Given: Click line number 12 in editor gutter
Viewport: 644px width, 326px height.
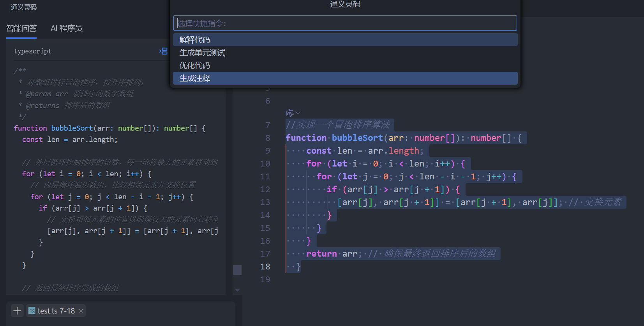Looking at the screenshot, I should tap(265, 190).
